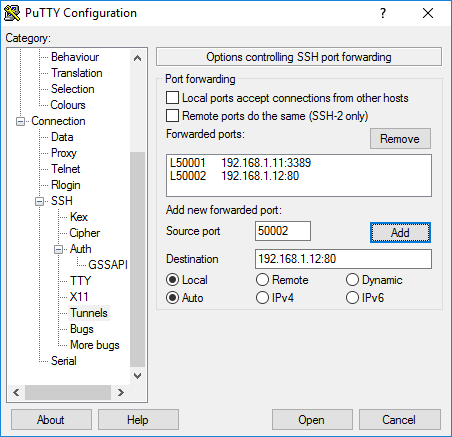Open the Selection category
Image resolution: width=452 pixels, height=437 pixels.
73,89
